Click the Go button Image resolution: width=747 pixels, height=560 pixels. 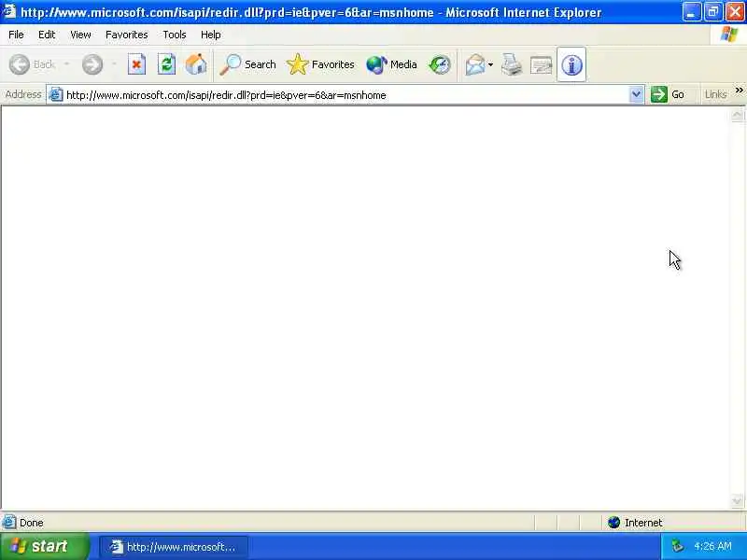[668, 94]
